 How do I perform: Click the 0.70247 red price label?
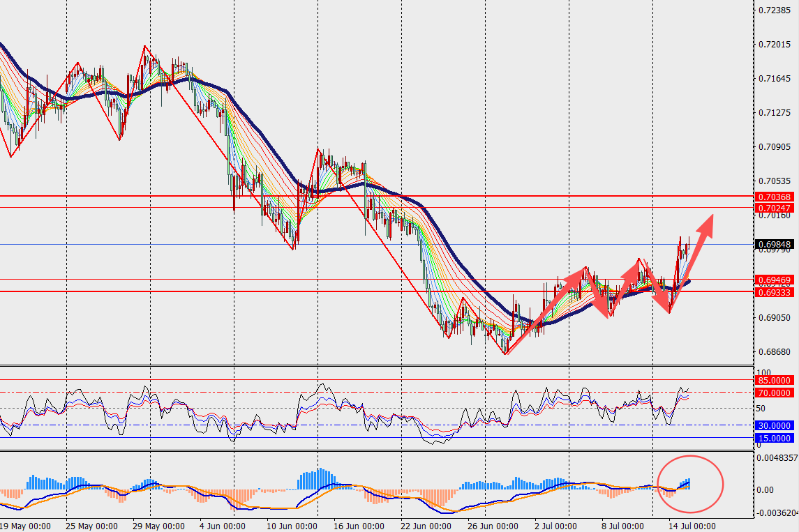pos(774,208)
